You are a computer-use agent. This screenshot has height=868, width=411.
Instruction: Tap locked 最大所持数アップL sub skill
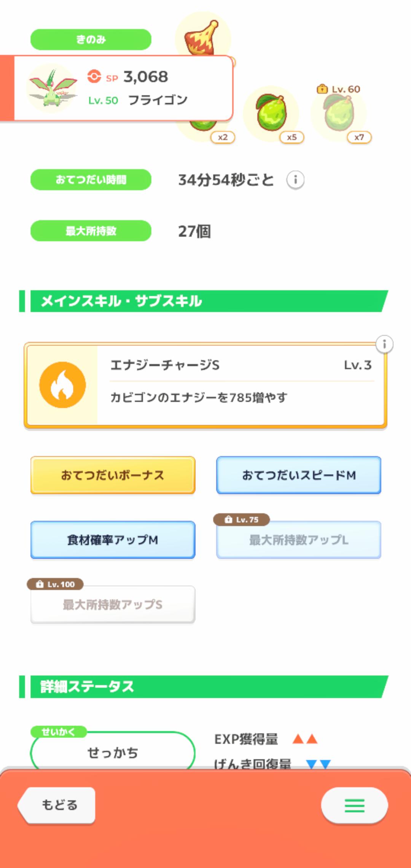click(299, 540)
